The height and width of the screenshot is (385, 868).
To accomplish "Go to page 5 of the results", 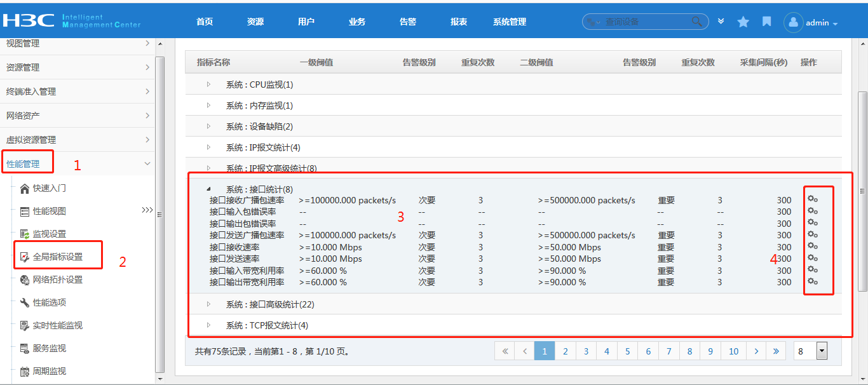I will pyautogui.click(x=627, y=351).
